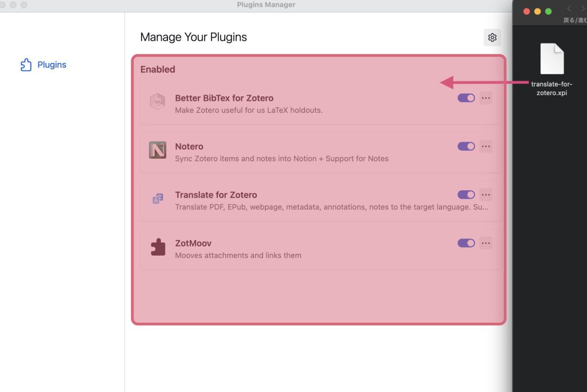The image size is (587, 392).
Task: Toggle off the Notero plugin
Action: [x=466, y=146]
